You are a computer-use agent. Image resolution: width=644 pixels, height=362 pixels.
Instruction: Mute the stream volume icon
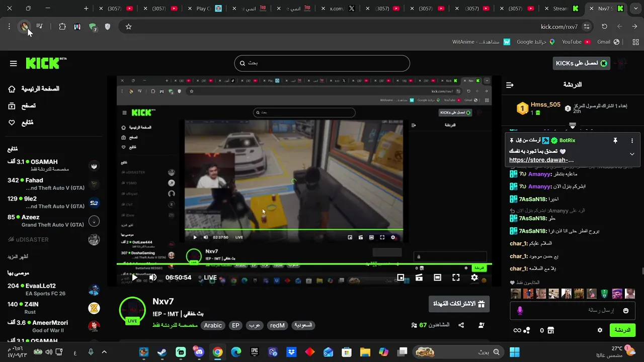pos(153,278)
